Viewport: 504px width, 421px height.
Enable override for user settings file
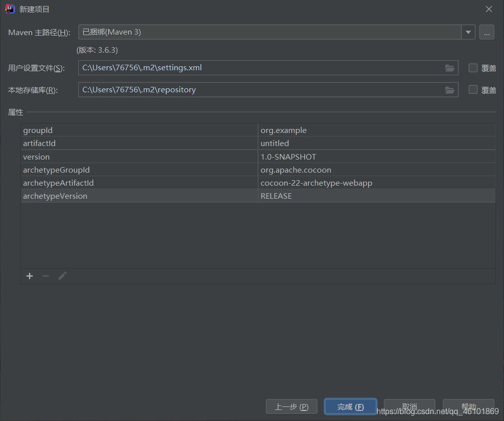pyautogui.click(x=473, y=68)
